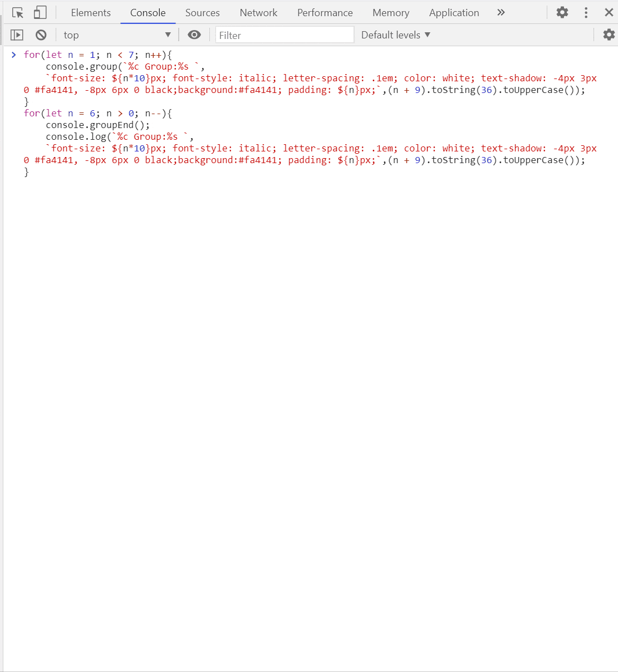
Task: Click the console.group code line
Action: (125, 67)
